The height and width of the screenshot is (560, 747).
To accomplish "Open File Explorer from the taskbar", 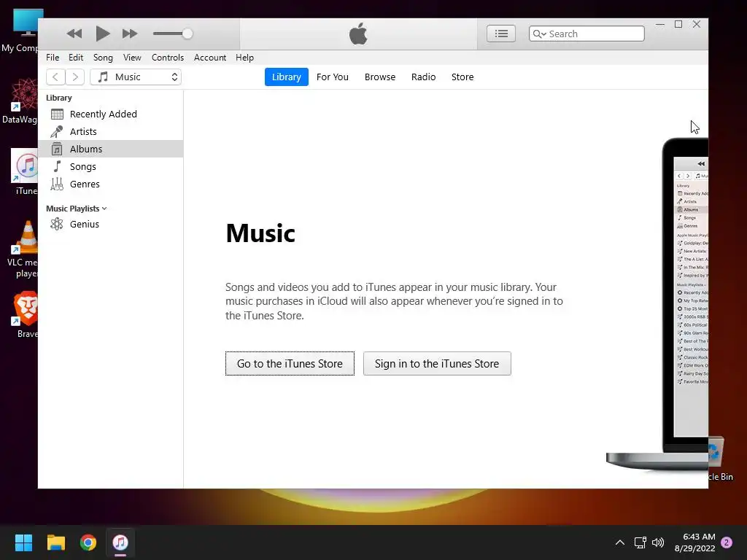I will click(x=55, y=542).
